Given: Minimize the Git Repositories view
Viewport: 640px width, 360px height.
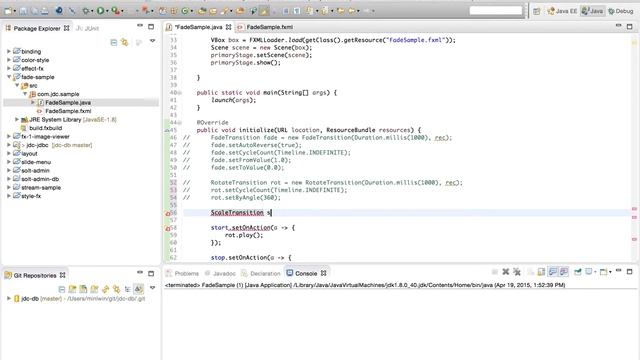Looking at the screenshot, I should [140, 272].
